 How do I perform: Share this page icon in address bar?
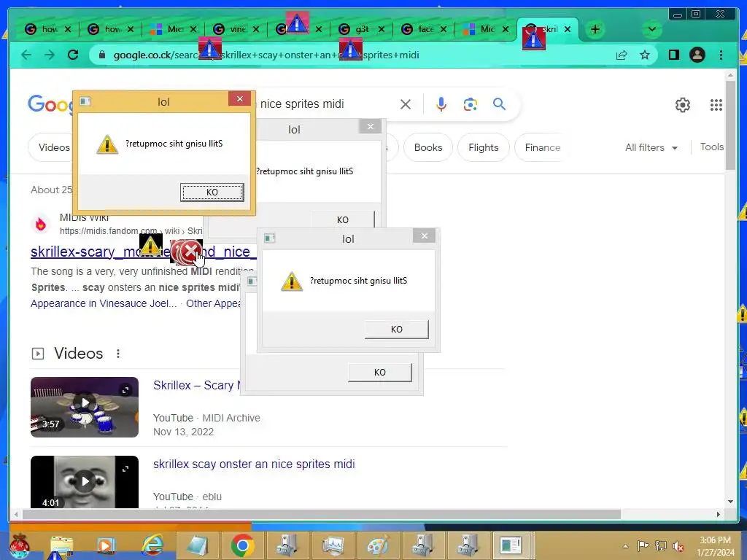[622, 55]
